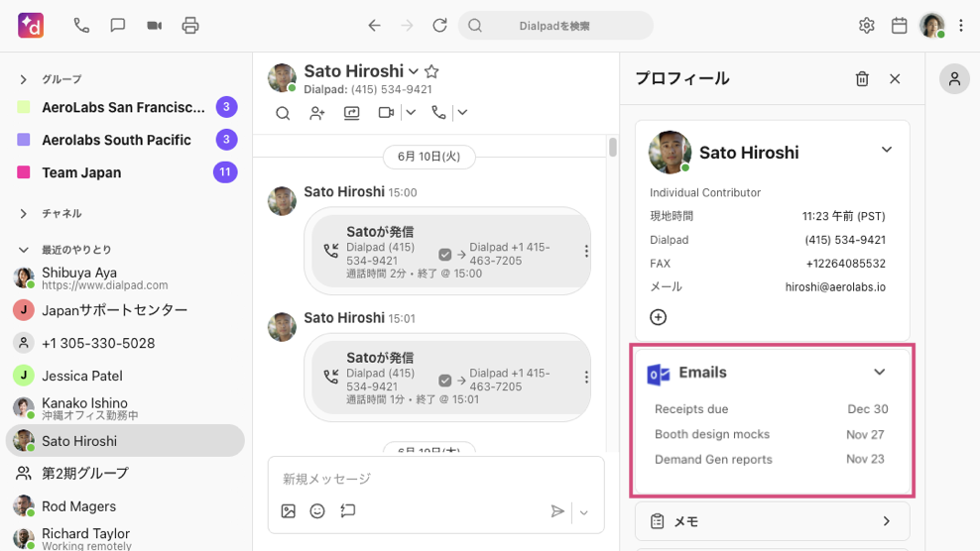The height and width of the screenshot is (551, 980).
Task: Open the video meeting camera icon in top bar
Action: [x=154, y=26]
